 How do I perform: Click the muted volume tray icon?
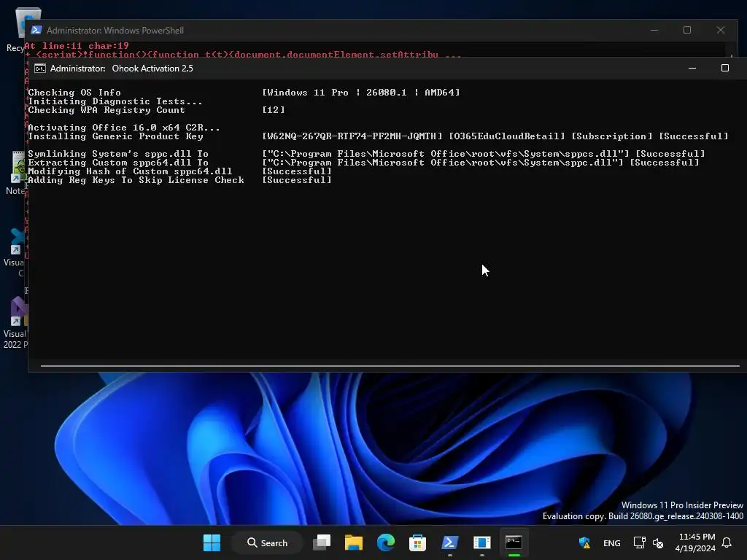click(658, 542)
